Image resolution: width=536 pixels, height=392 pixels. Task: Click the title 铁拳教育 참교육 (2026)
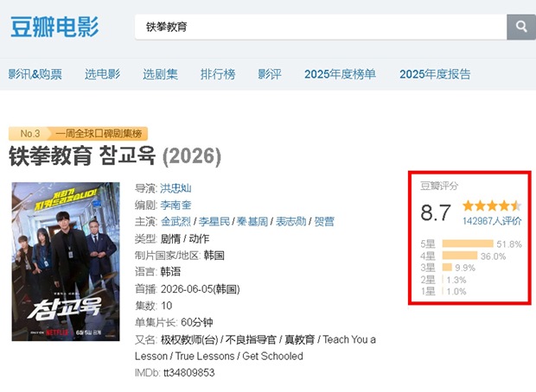tap(115, 156)
